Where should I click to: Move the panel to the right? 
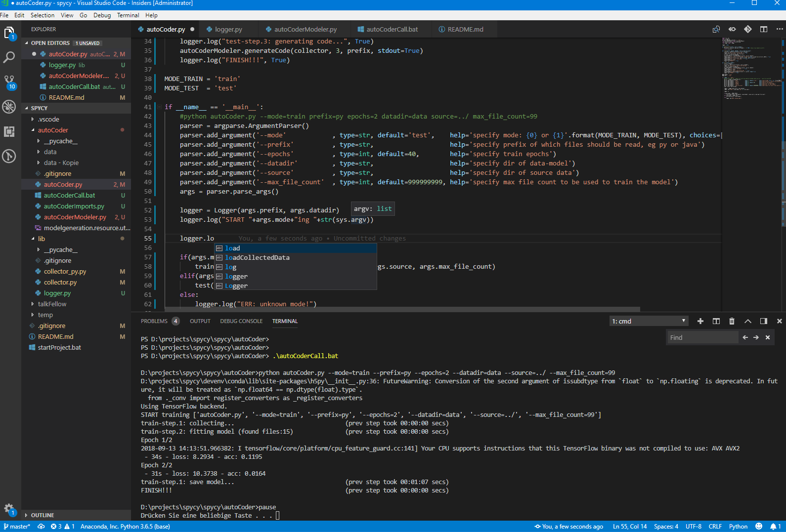pos(764,321)
